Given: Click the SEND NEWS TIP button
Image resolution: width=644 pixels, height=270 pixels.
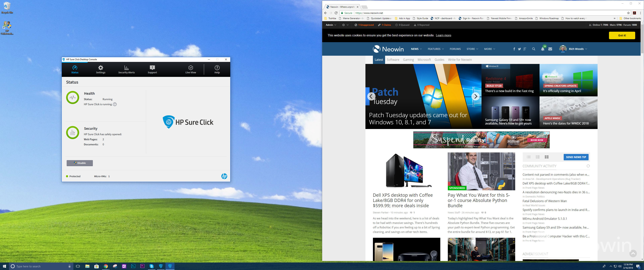Looking at the screenshot, I should 576,157.
